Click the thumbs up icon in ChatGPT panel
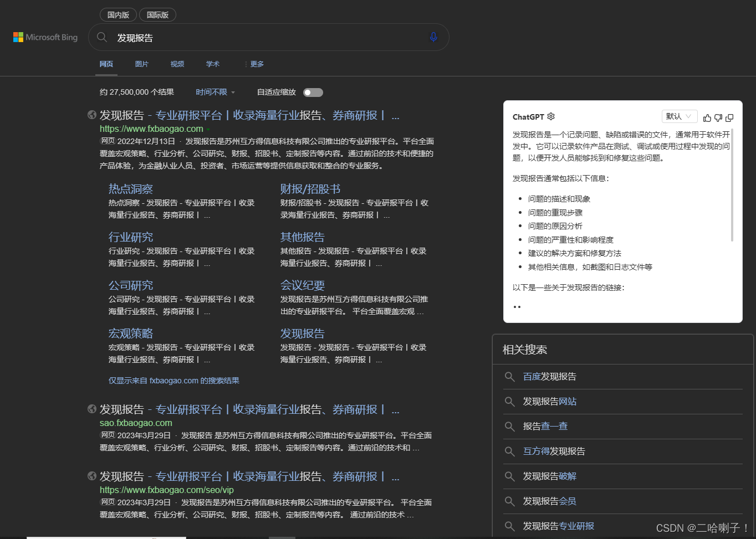The image size is (756, 539). pos(707,117)
